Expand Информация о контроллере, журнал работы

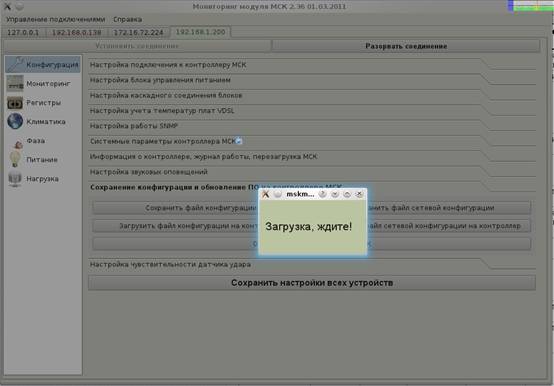(x=312, y=156)
